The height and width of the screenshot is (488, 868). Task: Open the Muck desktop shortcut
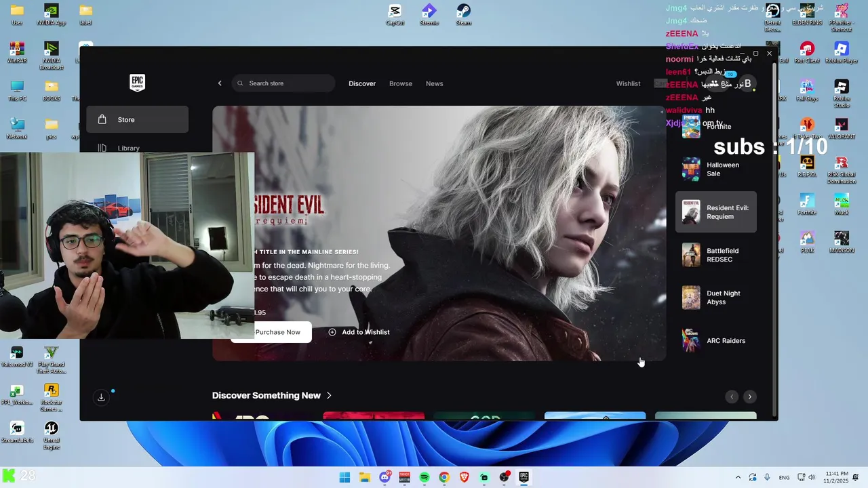coord(842,205)
